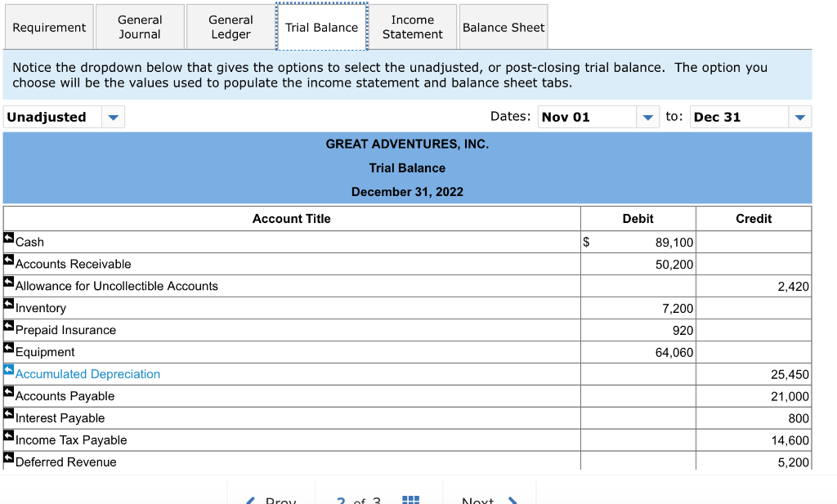Go to the Balance Sheet tab
Viewport: 837px width, 504px height.
pyautogui.click(x=504, y=27)
